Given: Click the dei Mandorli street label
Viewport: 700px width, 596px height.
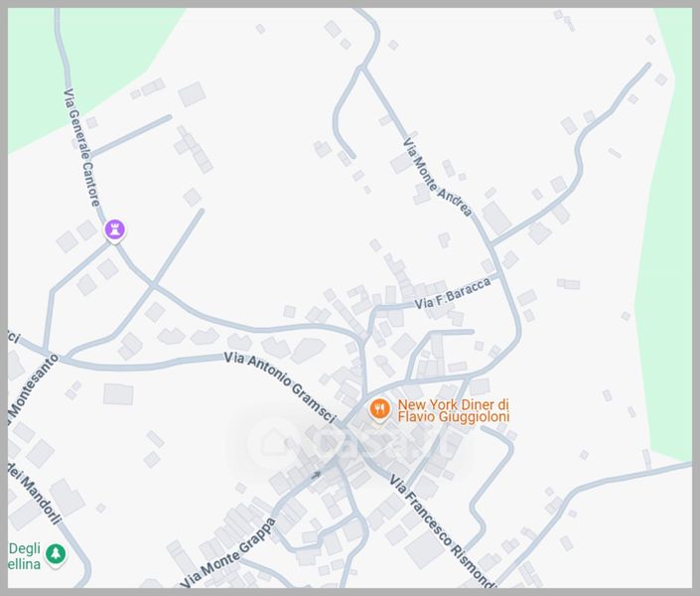Looking at the screenshot, I should coord(35,492).
